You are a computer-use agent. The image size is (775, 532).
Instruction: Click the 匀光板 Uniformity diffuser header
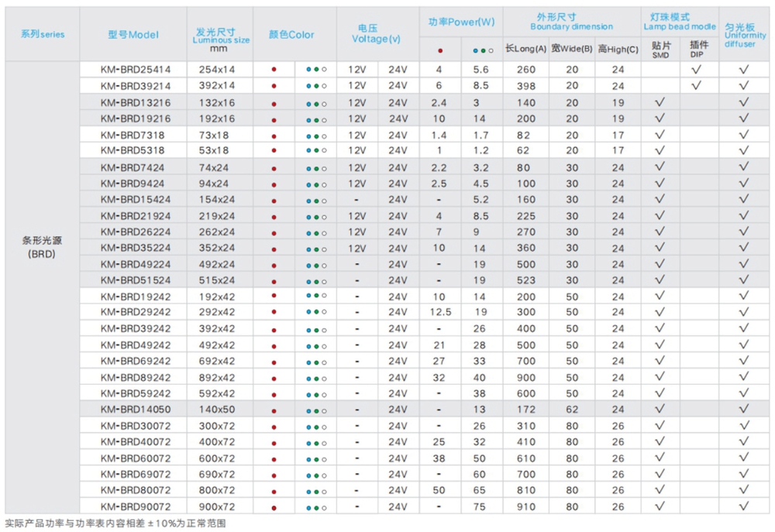[x=744, y=35]
